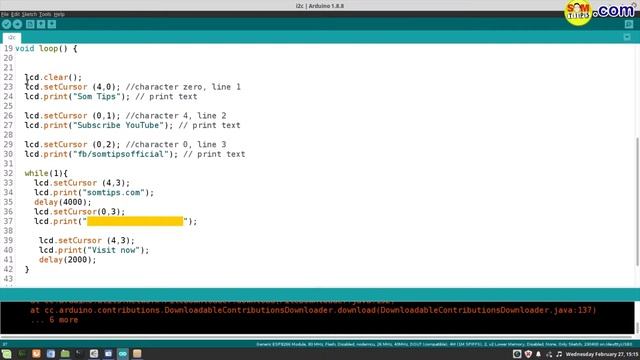Save the sketch with the Save icon
Viewport: 640px width, 360px height.
point(52,24)
